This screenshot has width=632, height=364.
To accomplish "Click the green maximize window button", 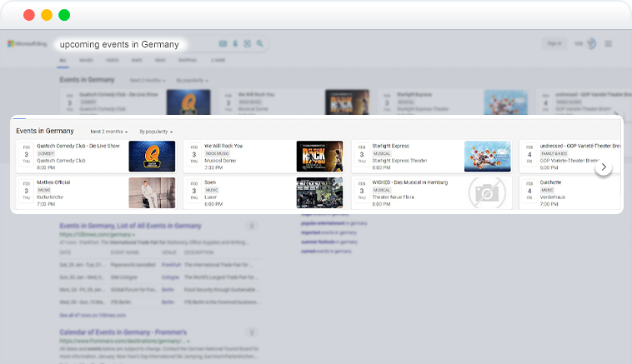I will coord(64,15).
